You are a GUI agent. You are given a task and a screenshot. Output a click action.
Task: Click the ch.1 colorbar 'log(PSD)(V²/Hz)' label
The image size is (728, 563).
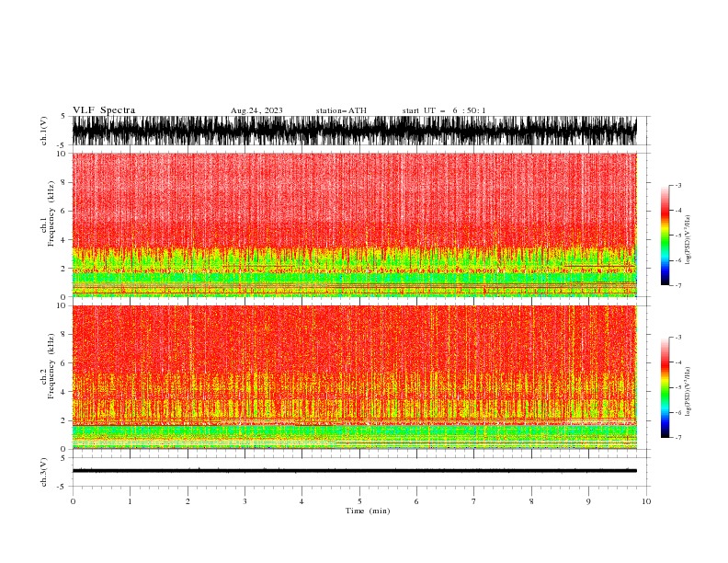coord(688,240)
